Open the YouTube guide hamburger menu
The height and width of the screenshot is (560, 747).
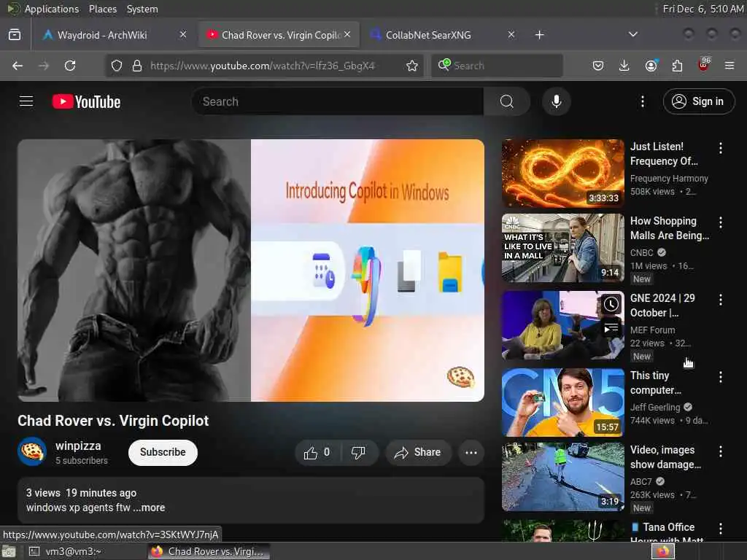click(x=26, y=101)
